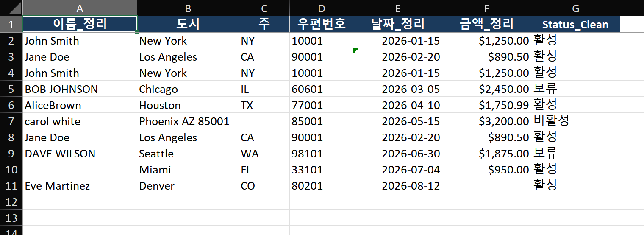Select the 2026-08-12 date cell
644x235 pixels.
tap(398, 185)
